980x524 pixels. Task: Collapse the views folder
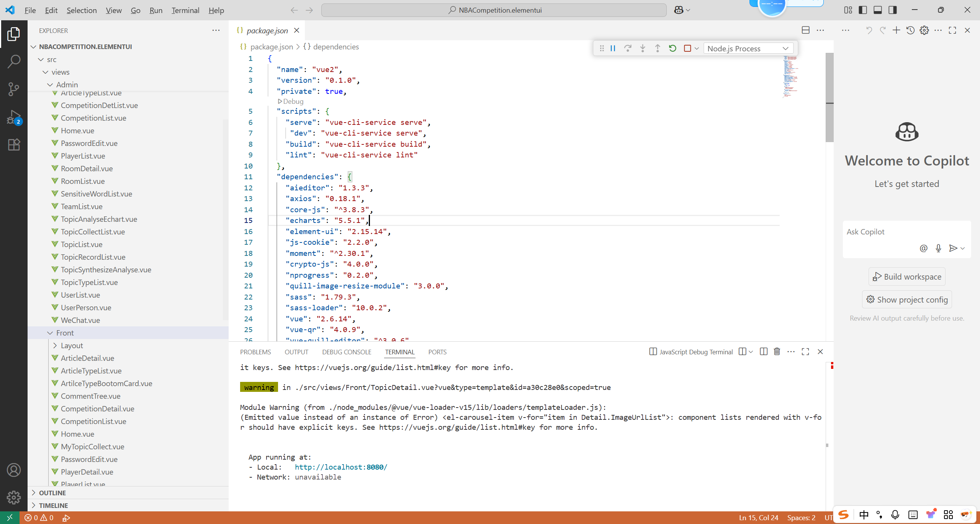[x=46, y=72]
